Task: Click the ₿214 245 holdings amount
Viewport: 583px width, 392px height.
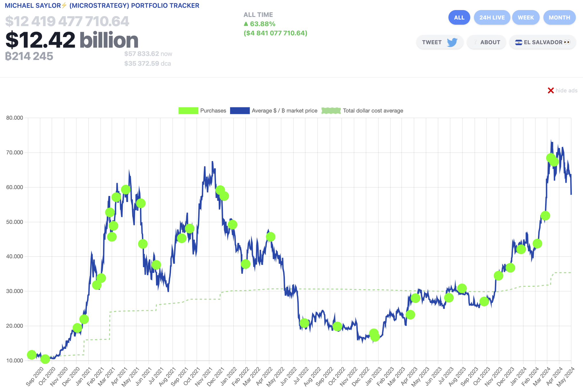Action: (29, 56)
